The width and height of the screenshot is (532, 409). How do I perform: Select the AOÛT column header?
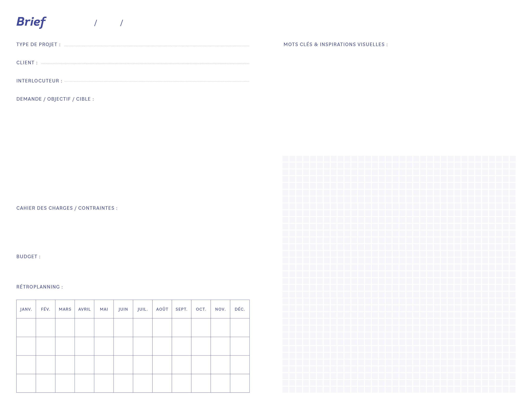tap(162, 309)
